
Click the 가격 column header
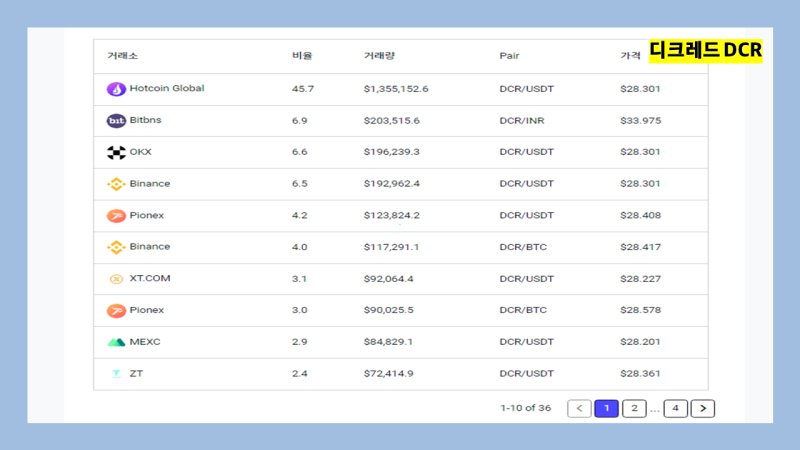click(x=630, y=56)
